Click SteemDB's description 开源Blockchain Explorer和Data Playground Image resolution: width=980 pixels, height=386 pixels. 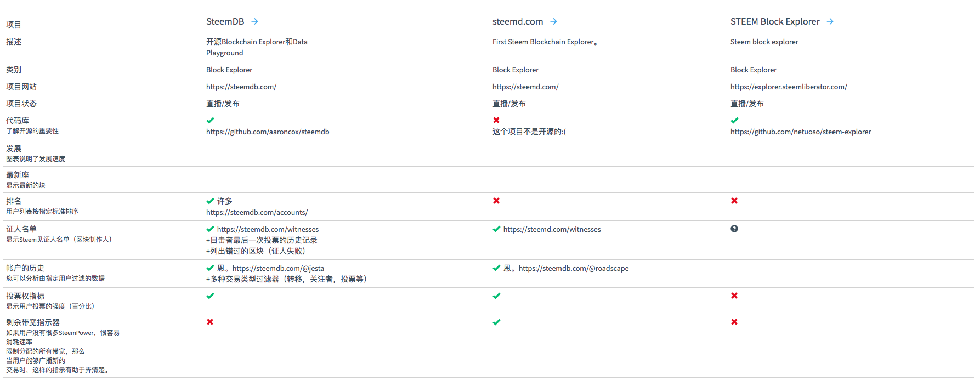coord(257,47)
